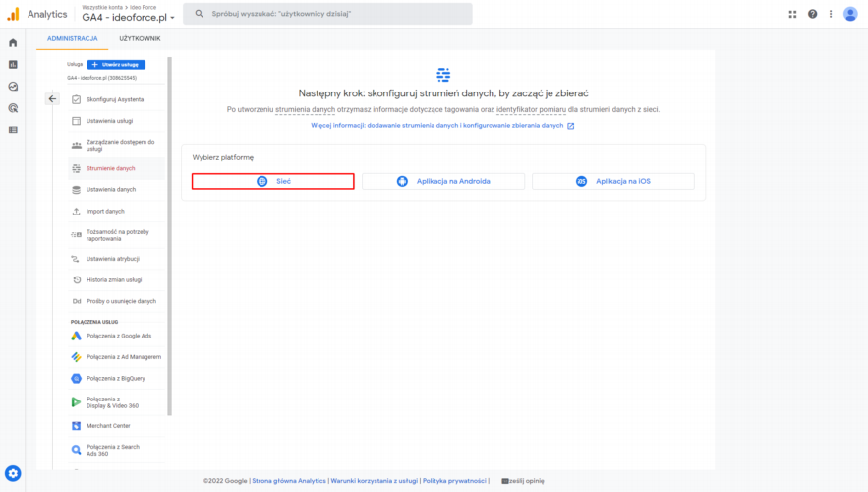Open the Explore icon in left navigation
This screenshot has width=868, height=492.
point(13,87)
